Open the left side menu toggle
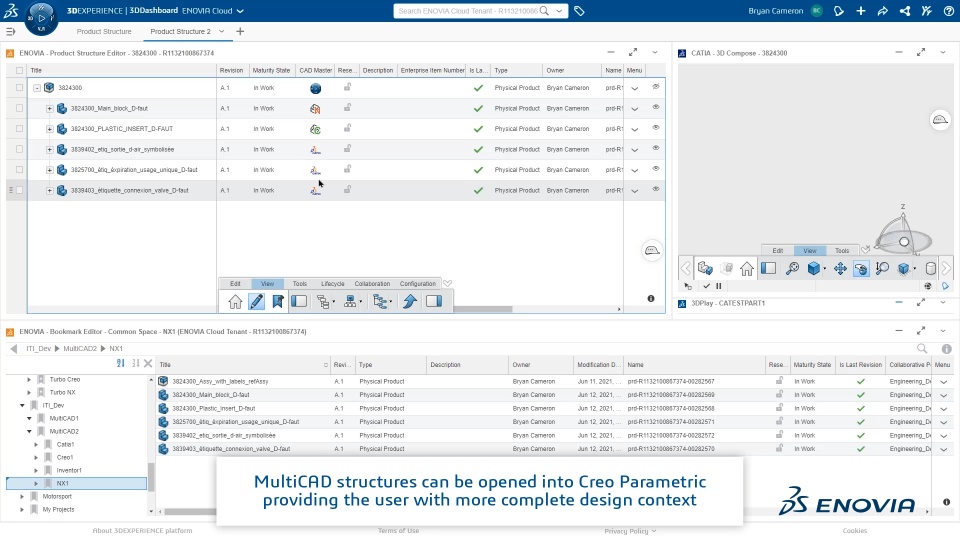The width and height of the screenshot is (960, 540). coord(10,31)
